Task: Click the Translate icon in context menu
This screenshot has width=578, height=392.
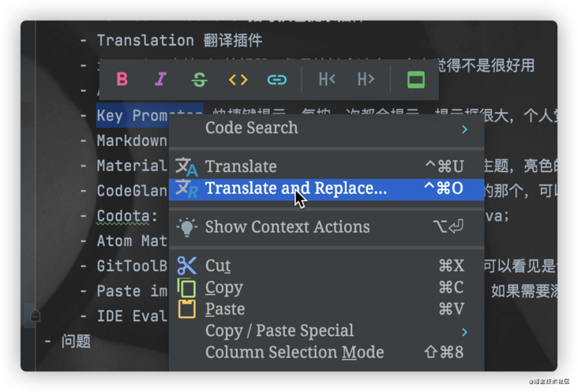Action: click(x=186, y=166)
